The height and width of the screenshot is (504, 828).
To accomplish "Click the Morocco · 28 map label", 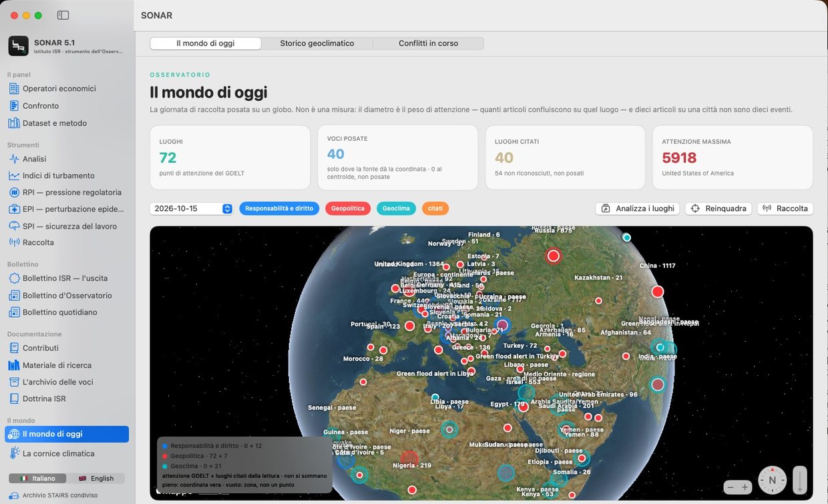I will (363, 358).
